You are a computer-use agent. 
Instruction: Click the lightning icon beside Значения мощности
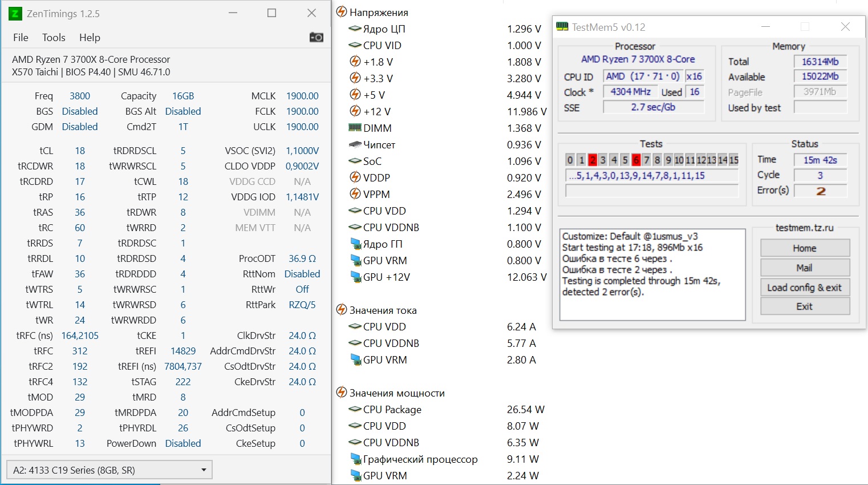tap(342, 393)
